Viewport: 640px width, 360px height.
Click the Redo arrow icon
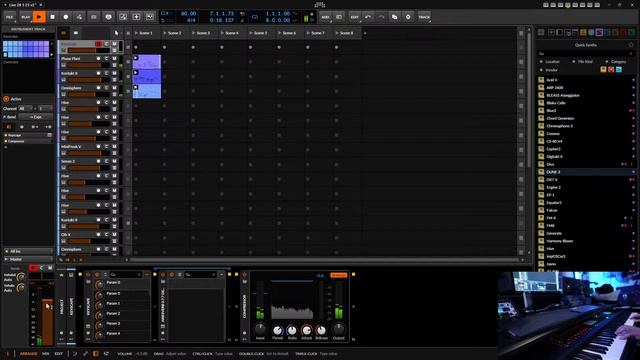[381, 17]
